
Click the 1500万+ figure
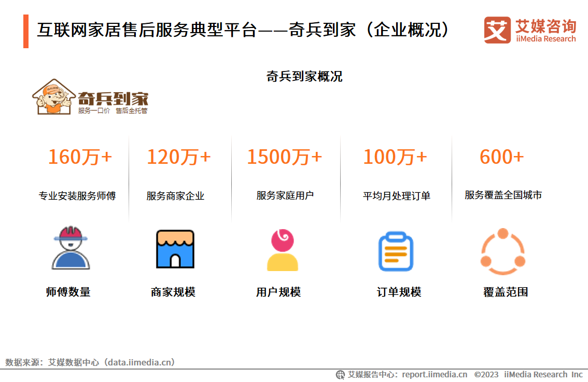click(x=285, y=157)
